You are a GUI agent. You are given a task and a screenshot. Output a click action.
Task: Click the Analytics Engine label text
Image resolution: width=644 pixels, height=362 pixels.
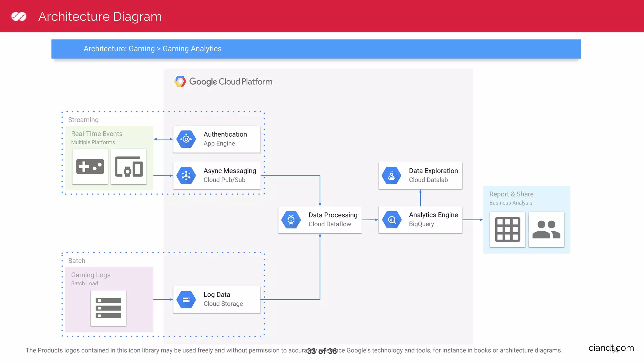click(x=433, y=215)
